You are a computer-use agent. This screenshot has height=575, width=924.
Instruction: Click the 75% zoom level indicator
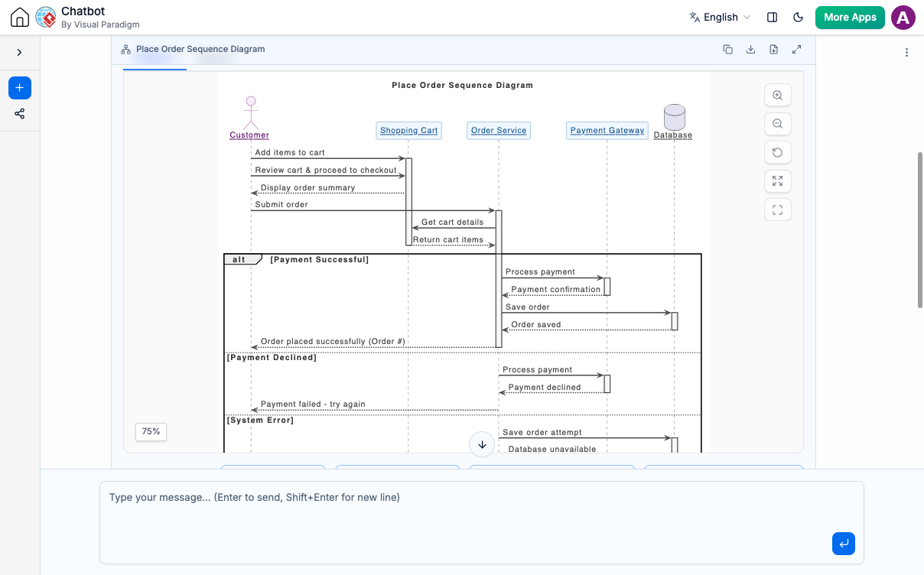tap(151, 431)
